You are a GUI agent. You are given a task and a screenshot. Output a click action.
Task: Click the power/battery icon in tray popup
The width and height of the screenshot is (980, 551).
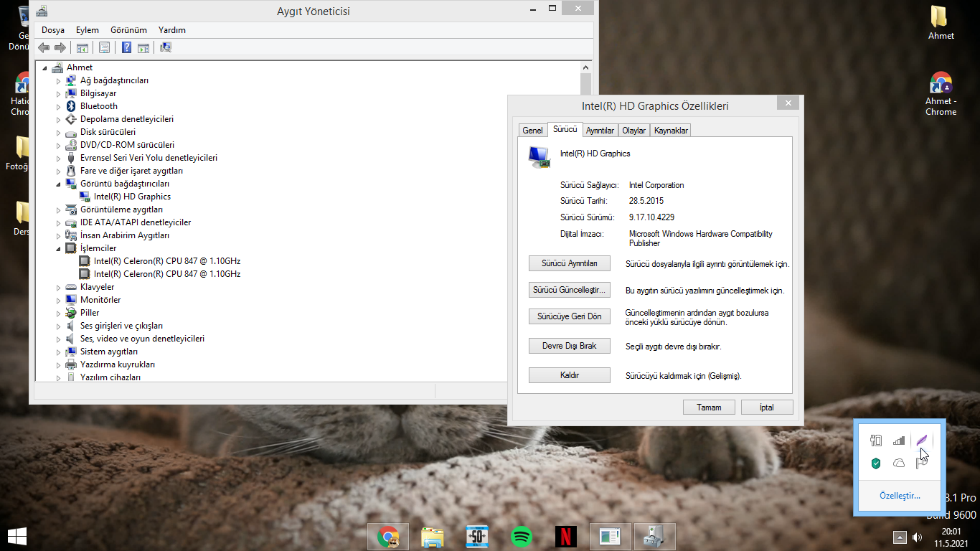(x=876, y=441)
